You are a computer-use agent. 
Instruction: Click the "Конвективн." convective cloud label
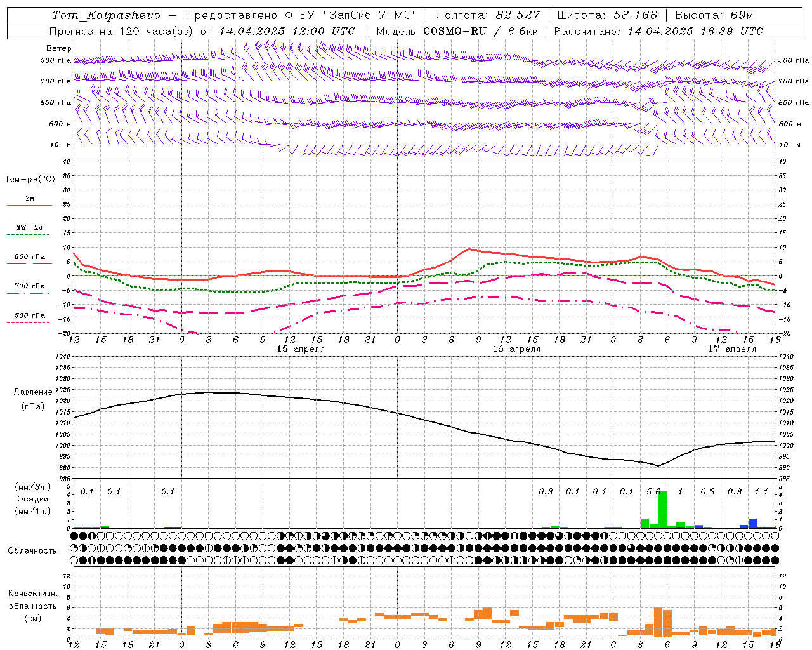(x=33, y=594)
